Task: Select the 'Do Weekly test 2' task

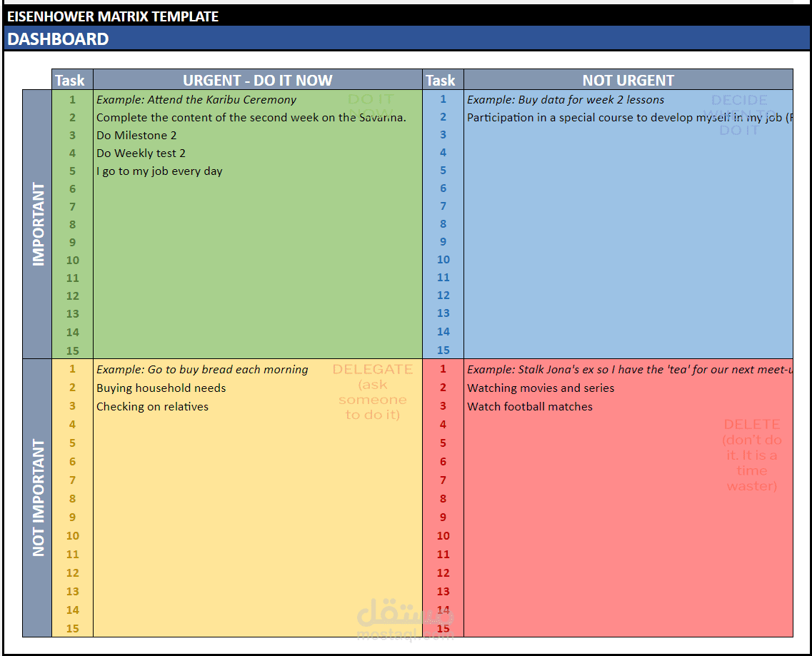Action: pyautogui.click(x=141, y=153)
